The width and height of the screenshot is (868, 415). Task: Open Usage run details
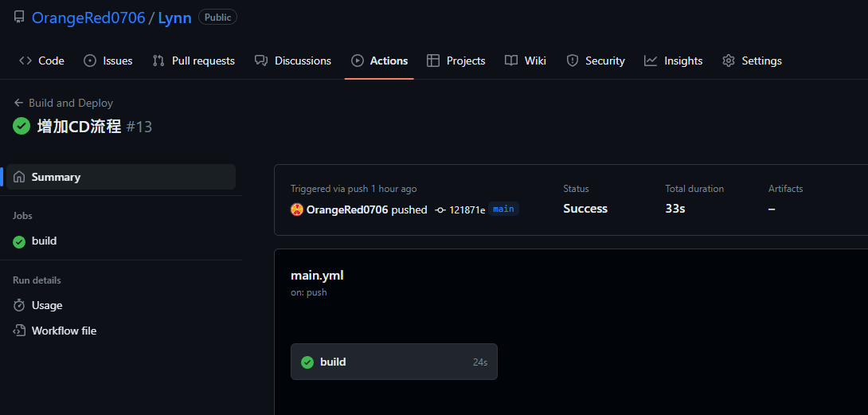click(x=46, y=305)
